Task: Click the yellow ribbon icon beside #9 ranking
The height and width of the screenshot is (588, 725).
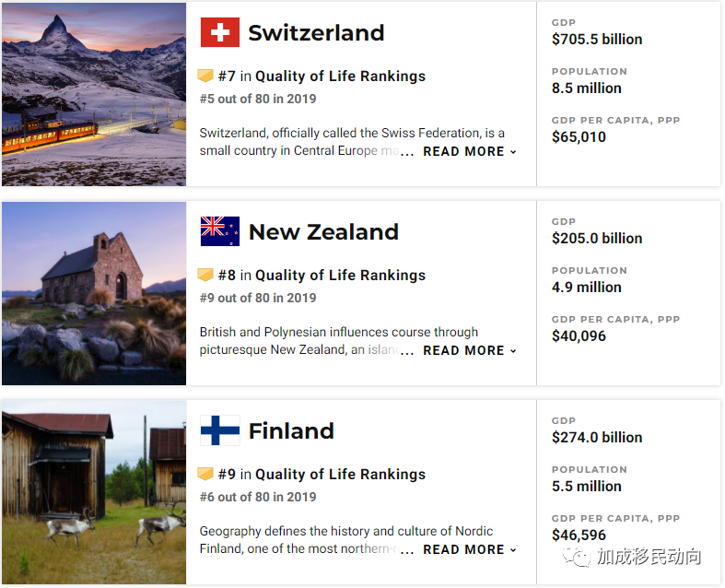Action: (x=205, y=474)
